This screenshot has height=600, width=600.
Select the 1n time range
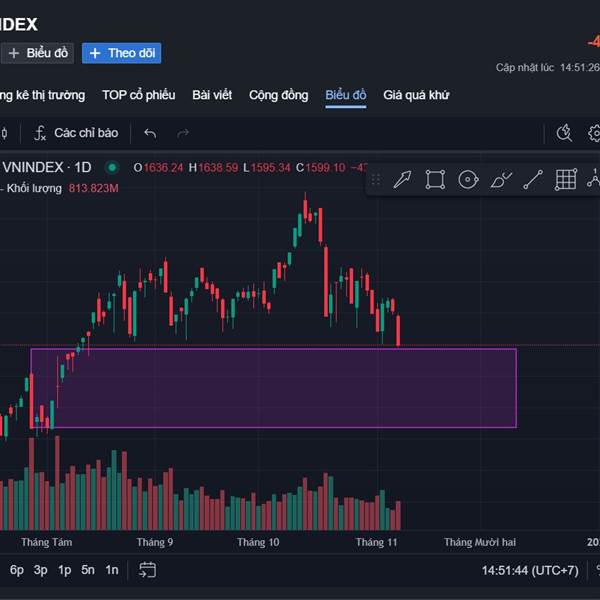[112, 570]
